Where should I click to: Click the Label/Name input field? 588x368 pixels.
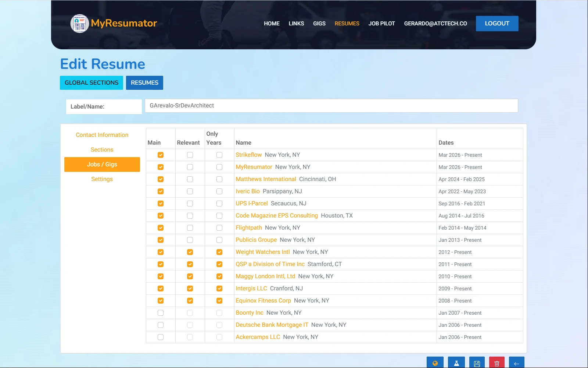tap(331, 106)
